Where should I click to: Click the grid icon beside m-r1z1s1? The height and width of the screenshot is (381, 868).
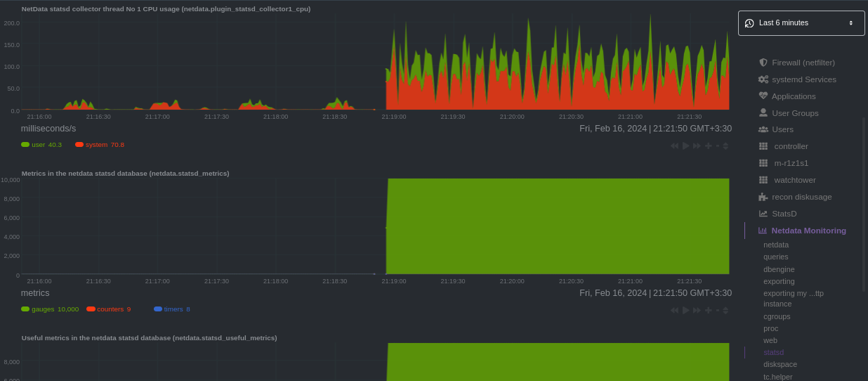763,163
